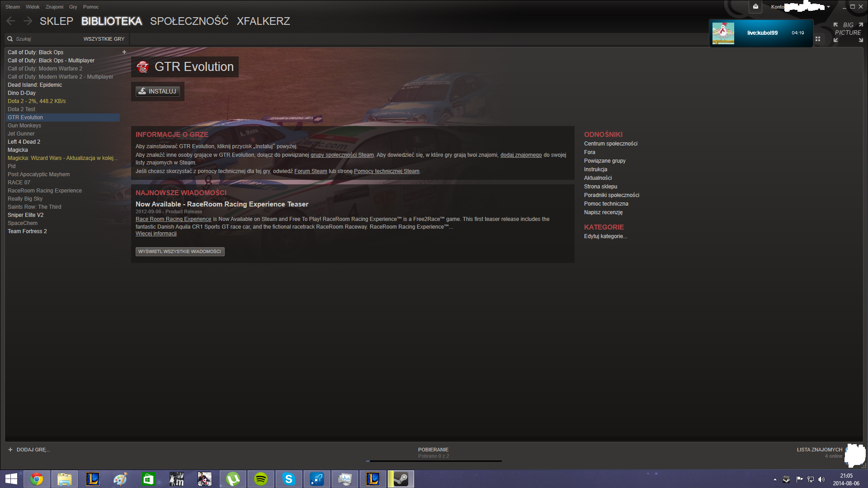
Task: Open uTorrent from the taskbar
Action: (x=233, y=479)
